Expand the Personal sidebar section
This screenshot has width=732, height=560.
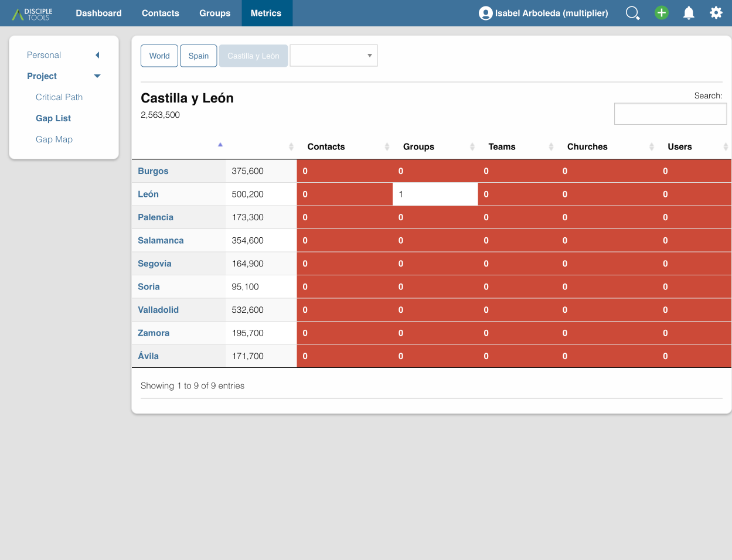(63, 55)
